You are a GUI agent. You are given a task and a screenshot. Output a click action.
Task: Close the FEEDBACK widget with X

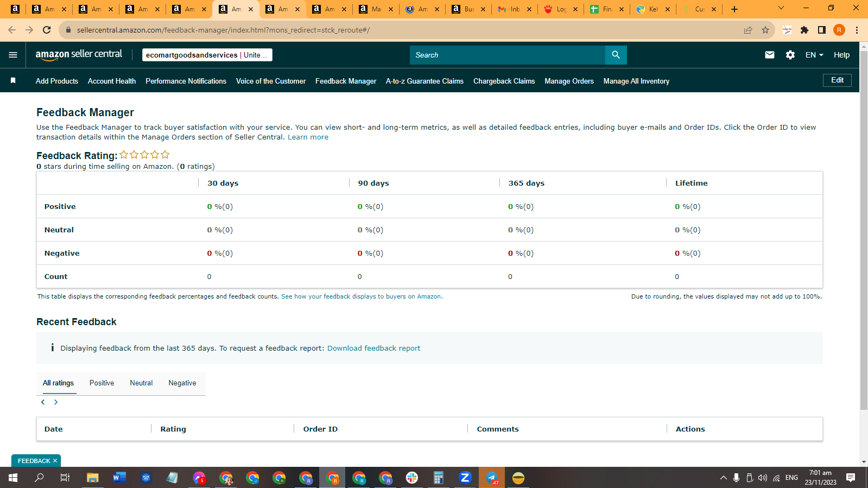point(55,461)
